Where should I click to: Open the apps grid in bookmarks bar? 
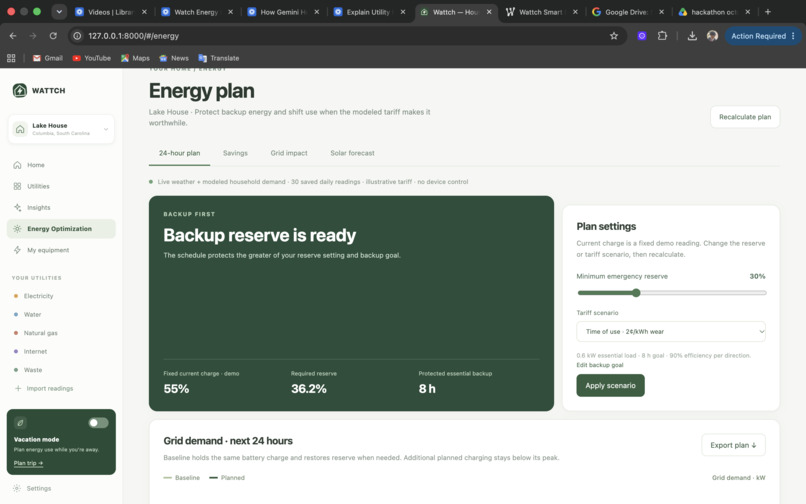pyautogui.click(x=11, y=58)
